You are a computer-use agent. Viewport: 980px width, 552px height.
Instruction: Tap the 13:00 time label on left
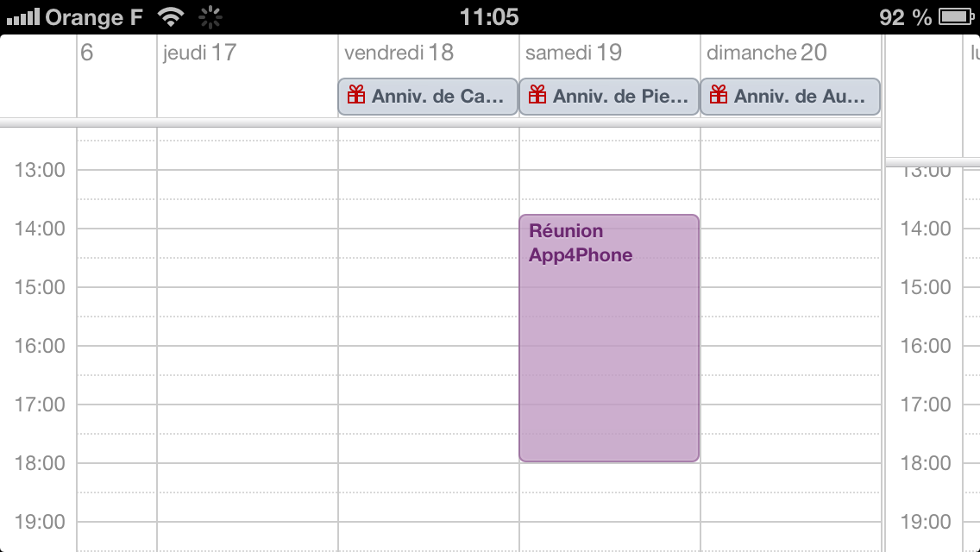click(x=40, y=170)
